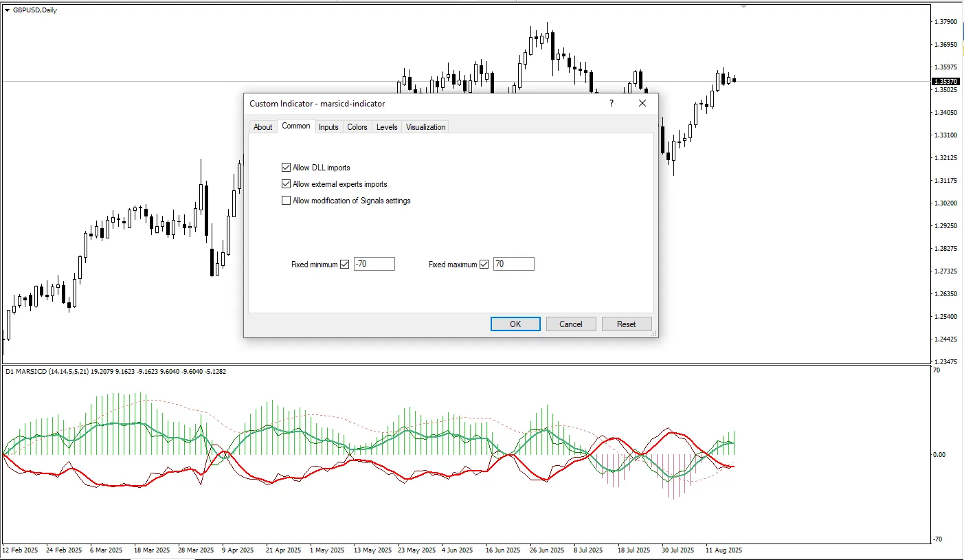
Task: Click the Reset button
Action: (x=626, y=324)
